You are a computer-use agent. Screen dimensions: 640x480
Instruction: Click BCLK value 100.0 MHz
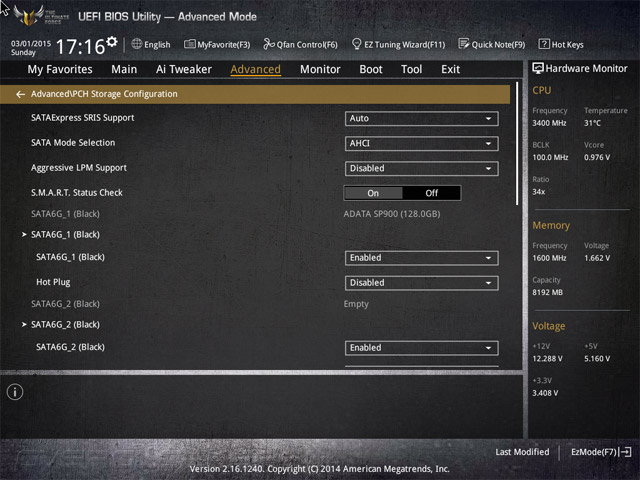pos(550,157)
